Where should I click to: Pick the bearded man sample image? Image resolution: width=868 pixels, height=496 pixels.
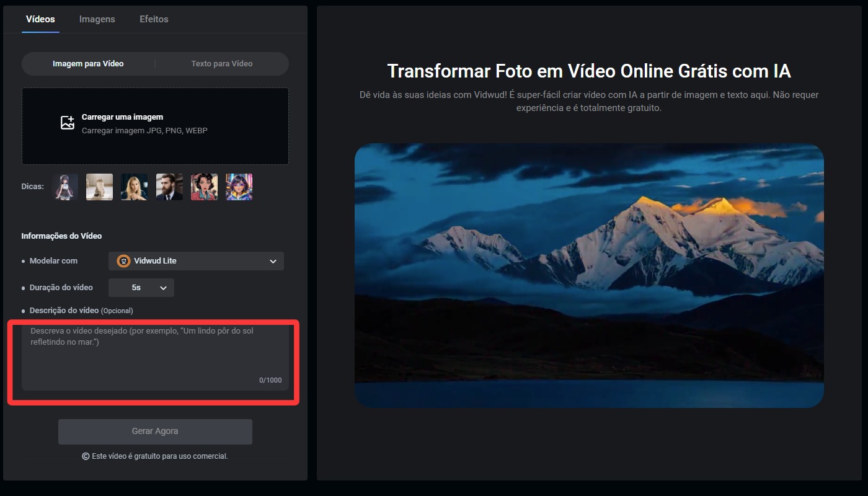coord(169,187)
